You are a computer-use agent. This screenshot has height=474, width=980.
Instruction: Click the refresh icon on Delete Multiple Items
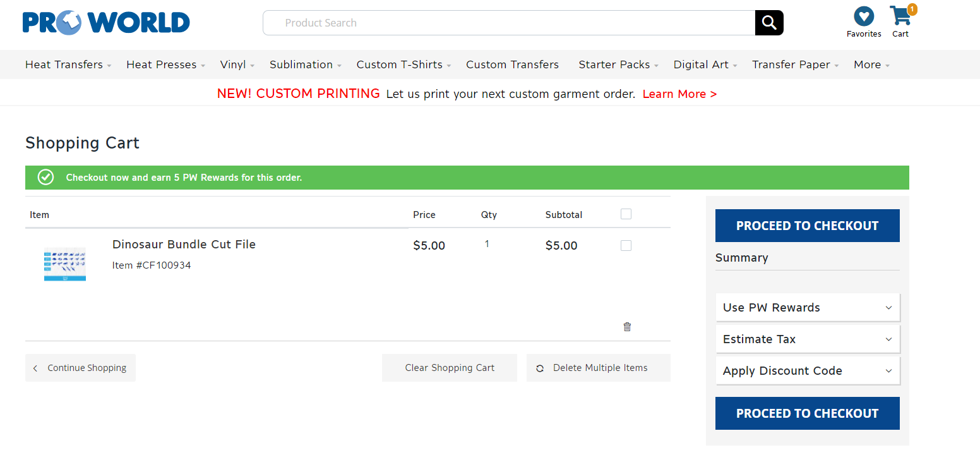pos(540,368)
